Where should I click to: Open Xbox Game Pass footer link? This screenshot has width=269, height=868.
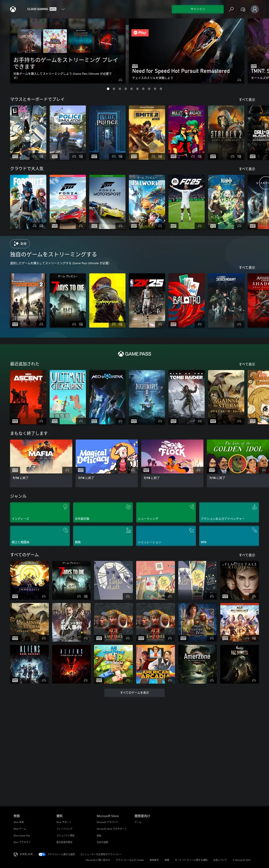[x=22, y=835]
